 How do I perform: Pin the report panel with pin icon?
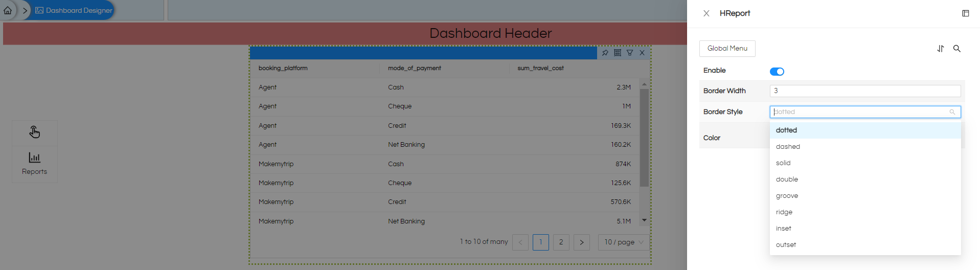pyautogui.click(x=605, y=53)
